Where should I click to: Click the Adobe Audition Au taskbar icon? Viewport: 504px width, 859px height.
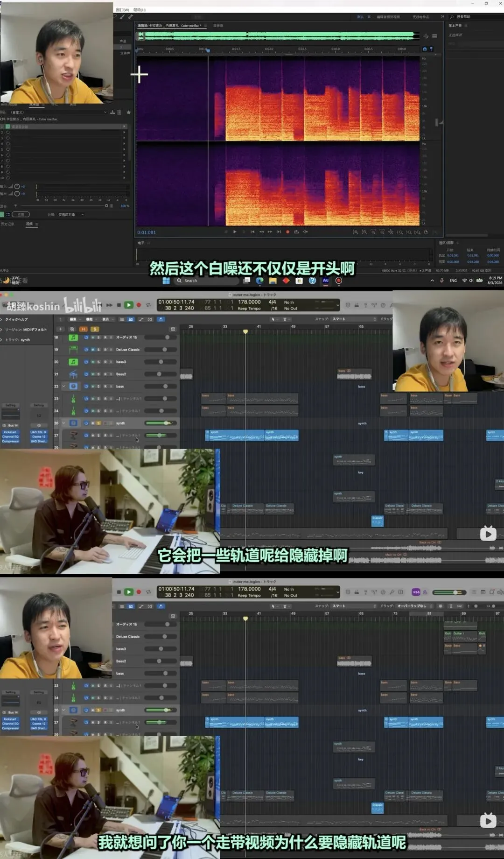(x=326, y=281)
